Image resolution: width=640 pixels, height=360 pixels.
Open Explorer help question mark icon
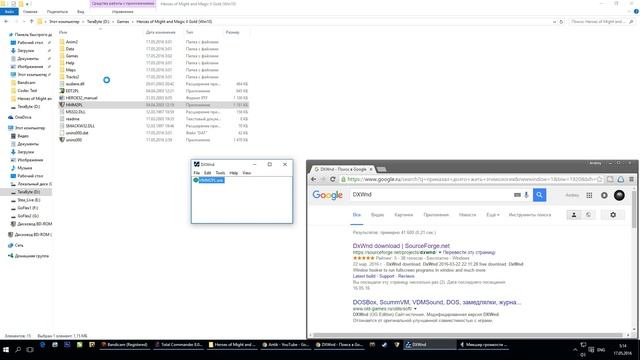click(636, 11)
